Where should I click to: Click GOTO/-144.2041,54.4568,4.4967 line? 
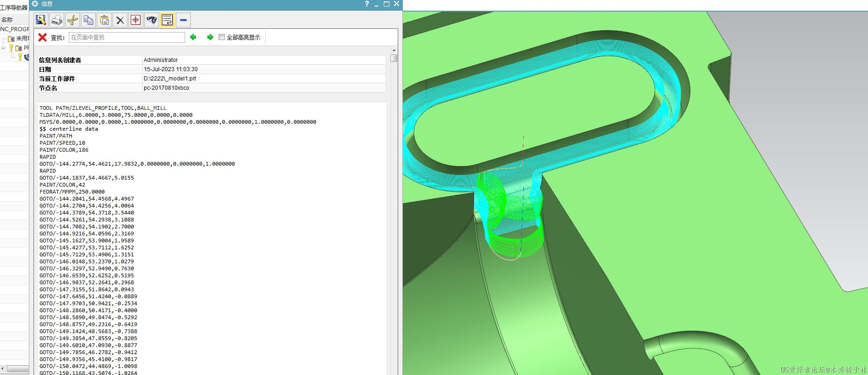pos(87,199)
